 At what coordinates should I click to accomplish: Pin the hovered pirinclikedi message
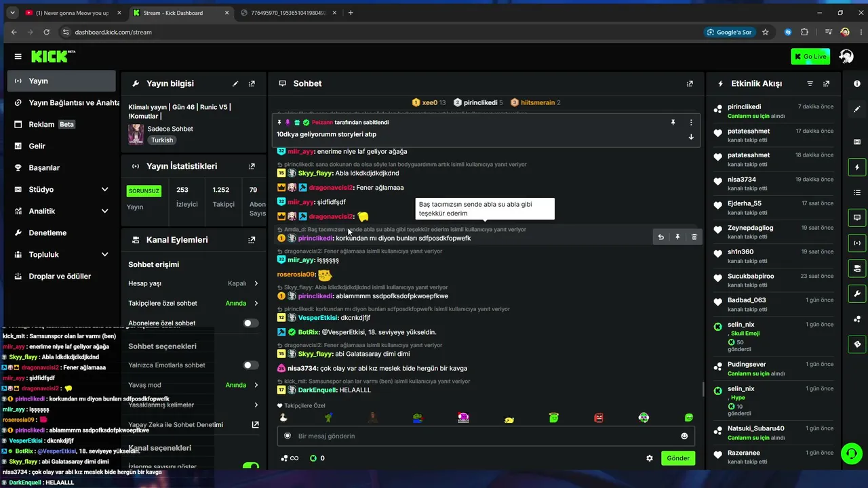(677, 237)
